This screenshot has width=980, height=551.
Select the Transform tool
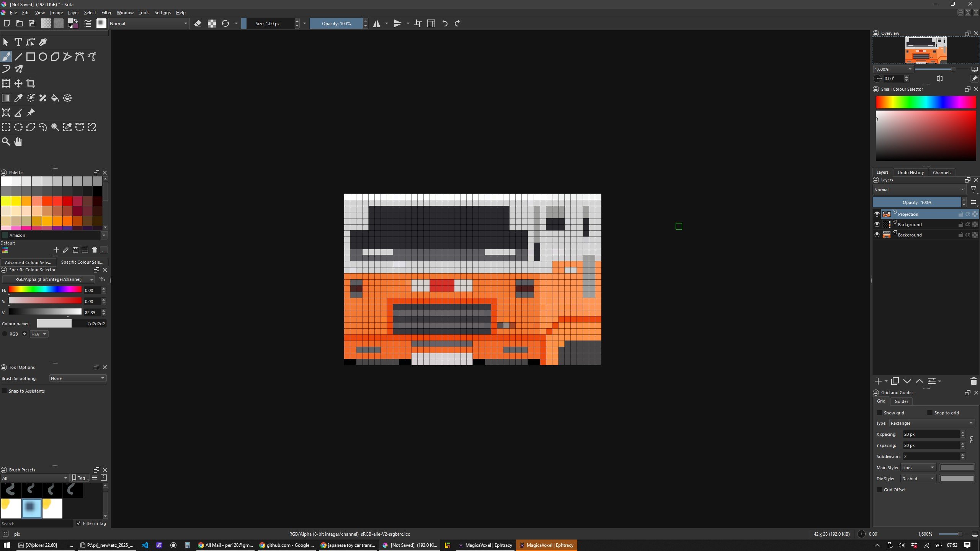pos(6,83)
